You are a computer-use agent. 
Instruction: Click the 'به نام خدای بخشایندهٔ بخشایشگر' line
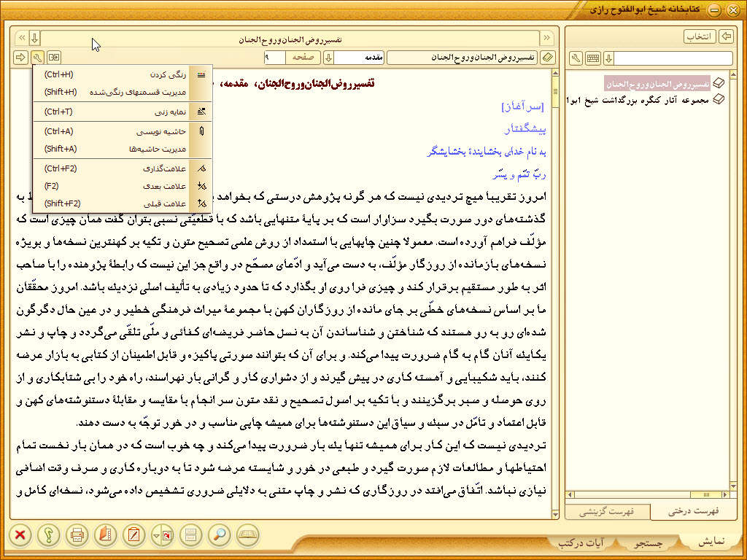pos(486,152)
